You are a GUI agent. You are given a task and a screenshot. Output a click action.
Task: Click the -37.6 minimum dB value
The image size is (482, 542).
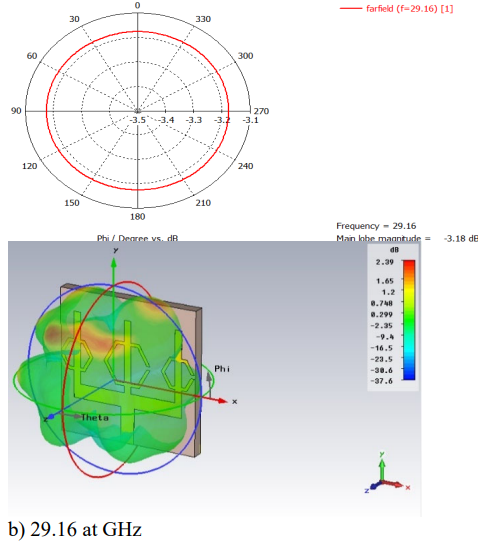tap(381, 381)
